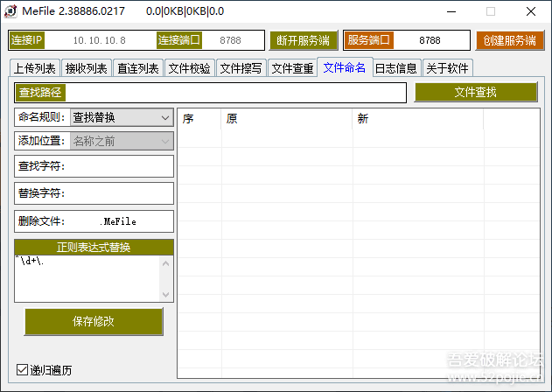Click the regex box scrollbar down arrow
The height and width of the screenshot is (392, 552).
click(x=166, y=295)
